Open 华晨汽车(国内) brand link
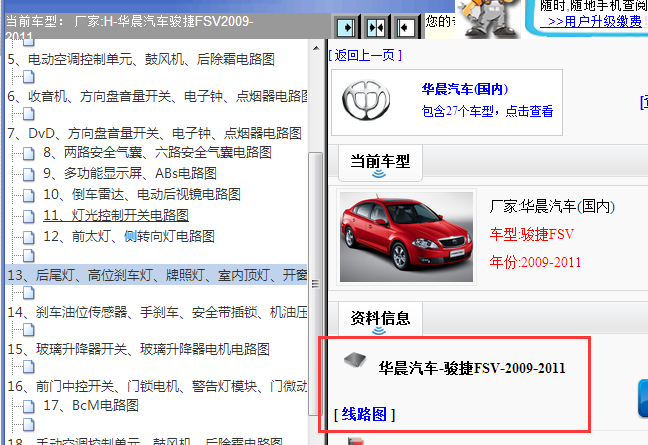Viewport: 648px width, 445px height. click(x=465, y=89)
